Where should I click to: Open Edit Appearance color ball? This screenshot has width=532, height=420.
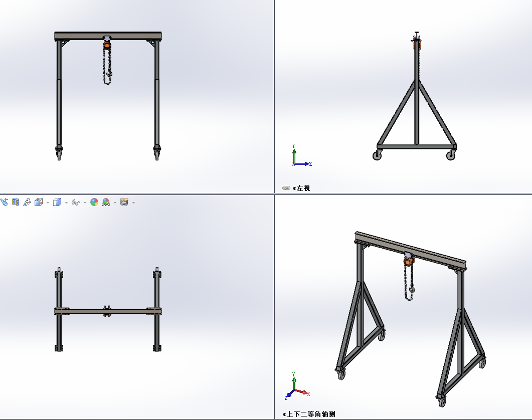94,202
